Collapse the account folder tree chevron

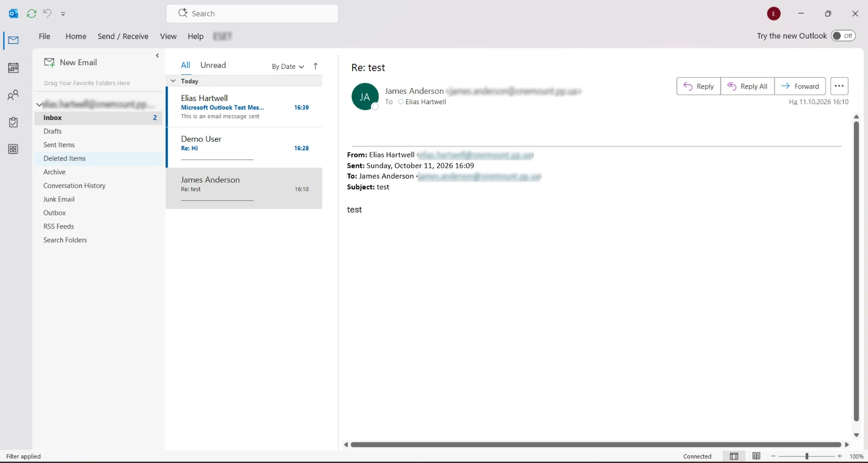coord(39,104)
